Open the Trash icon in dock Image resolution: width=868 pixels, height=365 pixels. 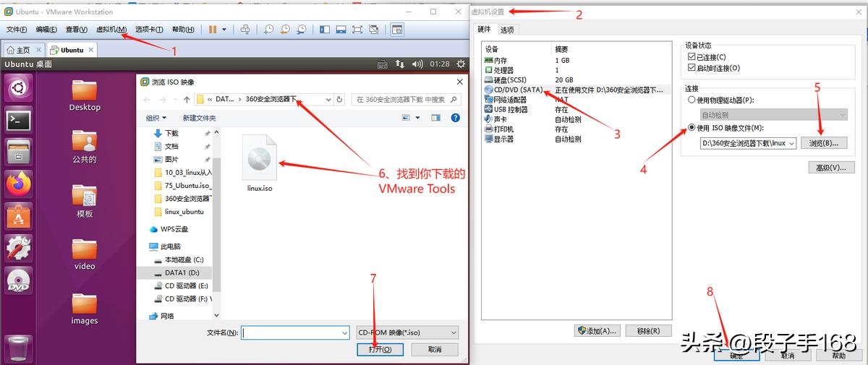click(18, 349)
